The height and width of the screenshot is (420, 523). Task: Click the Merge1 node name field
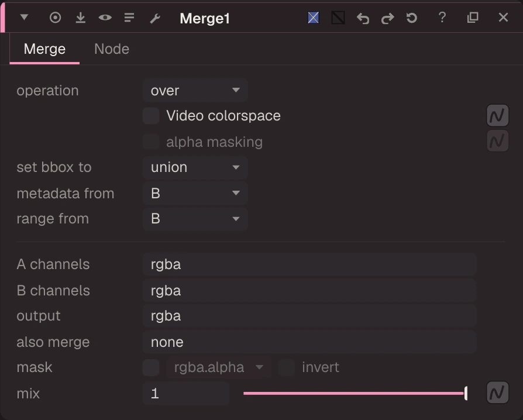(205, 18)
